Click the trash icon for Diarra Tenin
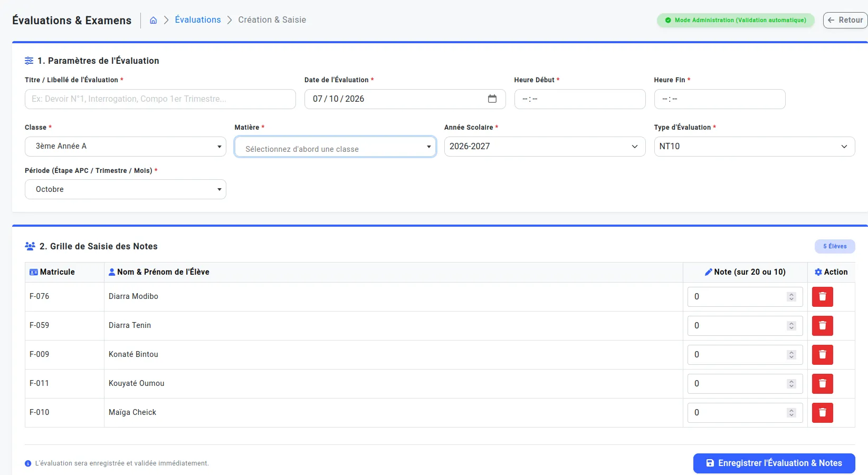This screenshot has width=868, height=475. tap(822, 326)
